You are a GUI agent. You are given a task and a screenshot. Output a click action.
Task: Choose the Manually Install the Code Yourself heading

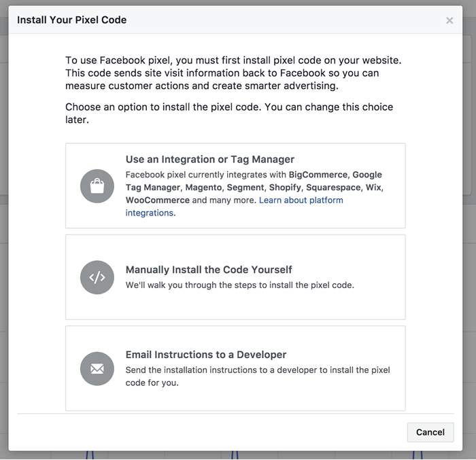(x=209, y=270)
